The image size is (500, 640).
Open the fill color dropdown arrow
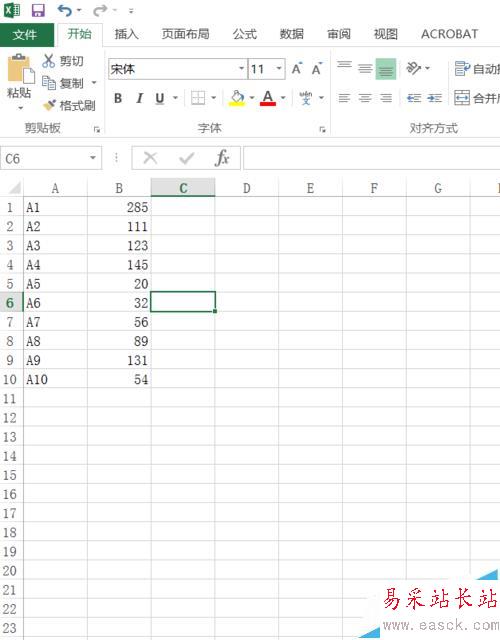click(x=252, y=98)
